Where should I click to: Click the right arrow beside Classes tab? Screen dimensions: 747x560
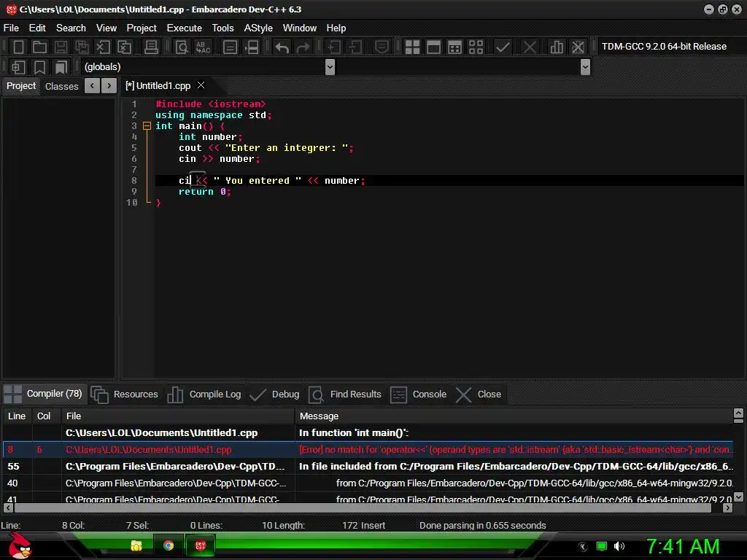109,86
